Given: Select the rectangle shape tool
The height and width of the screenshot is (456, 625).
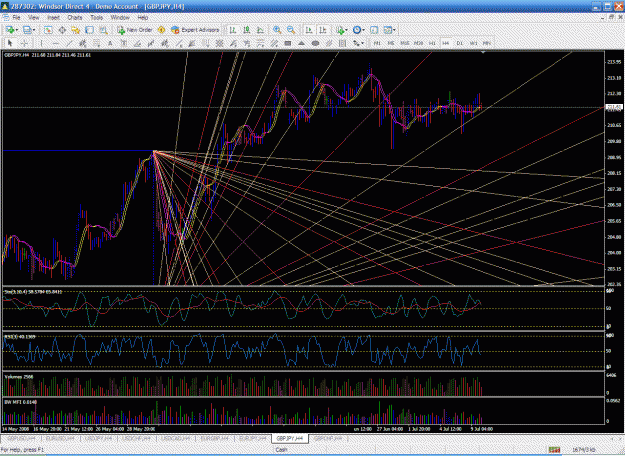Looking at the screenshot, I should pos(288,43).
